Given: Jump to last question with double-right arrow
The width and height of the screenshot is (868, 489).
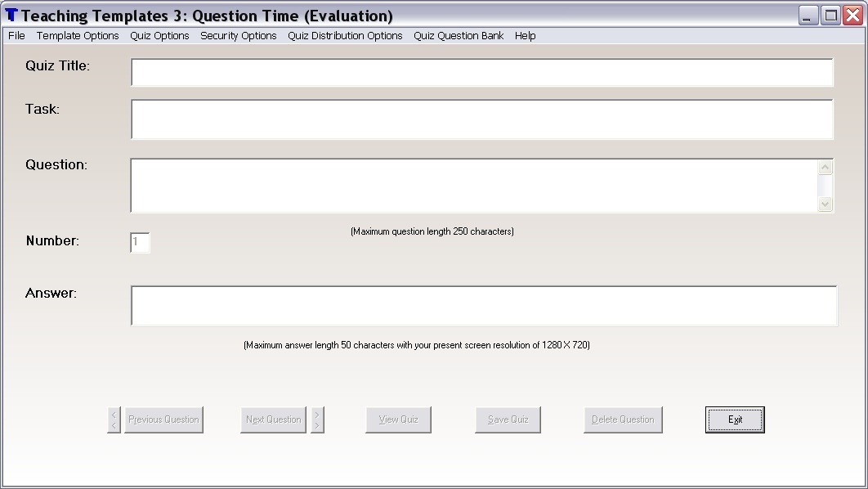Looking at the screenshot, I should [317, 419].
